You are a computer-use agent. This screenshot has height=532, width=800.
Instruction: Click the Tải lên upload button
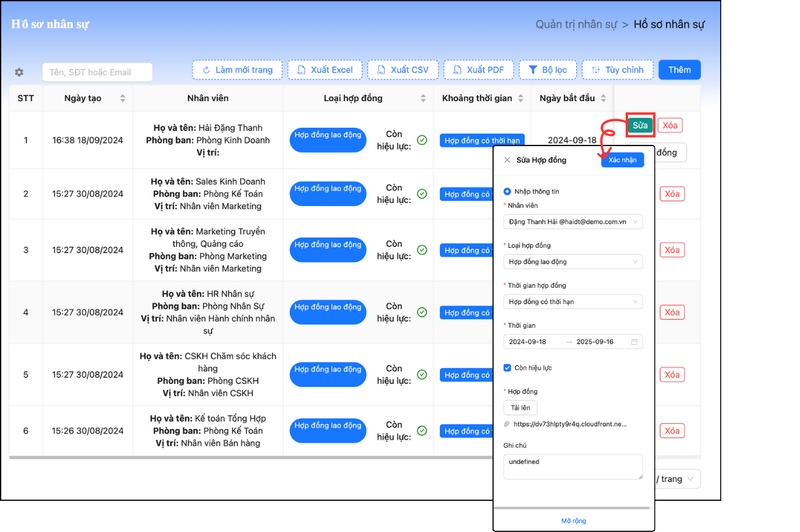click(520, 408)
